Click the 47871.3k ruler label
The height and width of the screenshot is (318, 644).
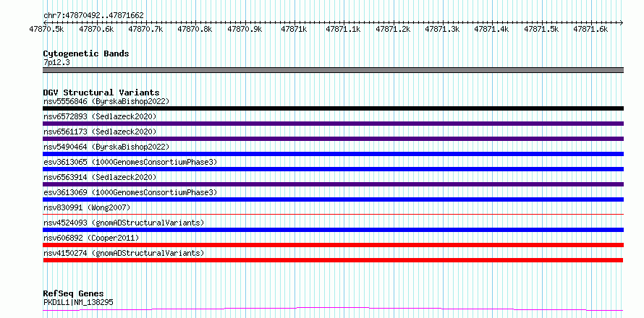point(442,29)
